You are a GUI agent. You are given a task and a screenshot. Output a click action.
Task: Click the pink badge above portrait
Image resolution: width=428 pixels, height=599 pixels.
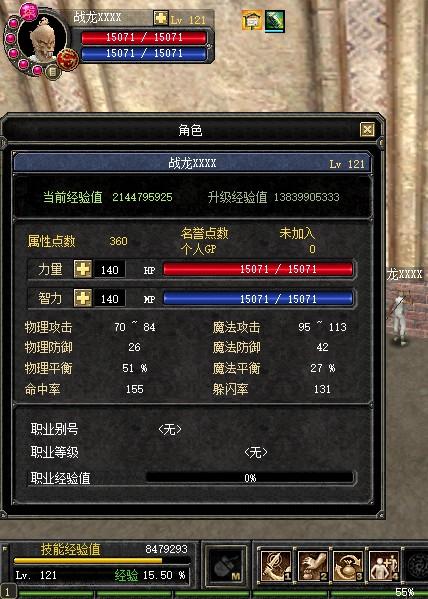pyautogui.click(x=29, y=11)
